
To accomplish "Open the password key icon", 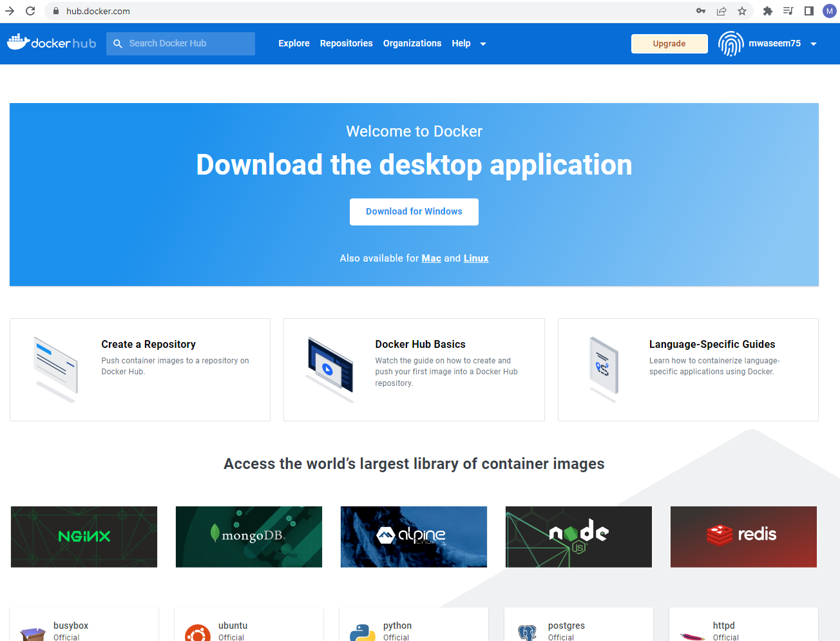I will click(701, 11).
